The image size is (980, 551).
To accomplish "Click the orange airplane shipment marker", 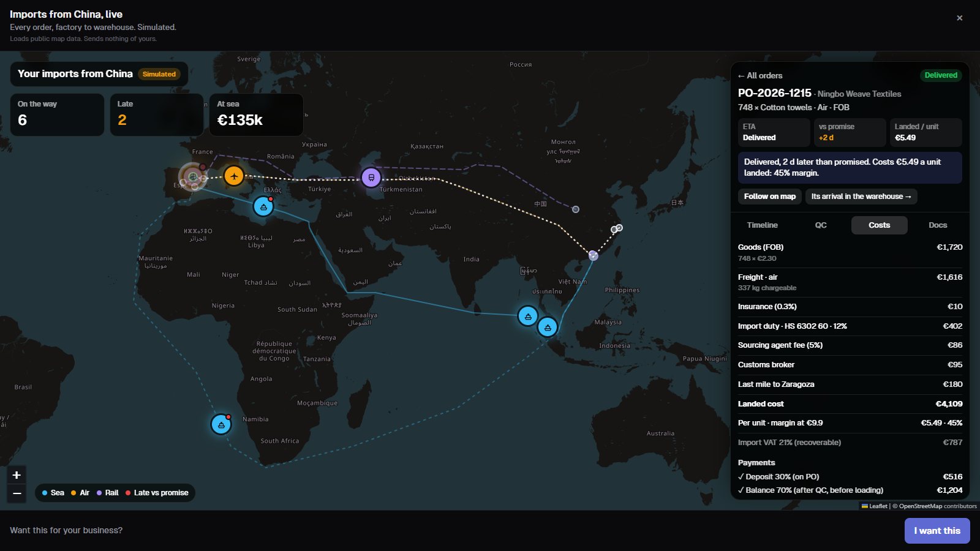I will tap(234, 176).
